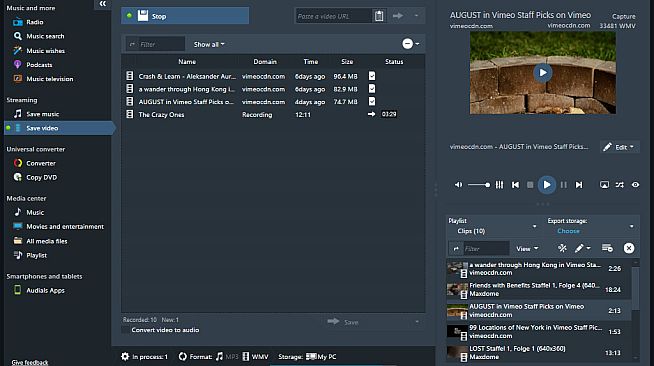Viewport: 654px width, 366px height.
Task: Click In process gear icon
Action: [x=125, y=356]
